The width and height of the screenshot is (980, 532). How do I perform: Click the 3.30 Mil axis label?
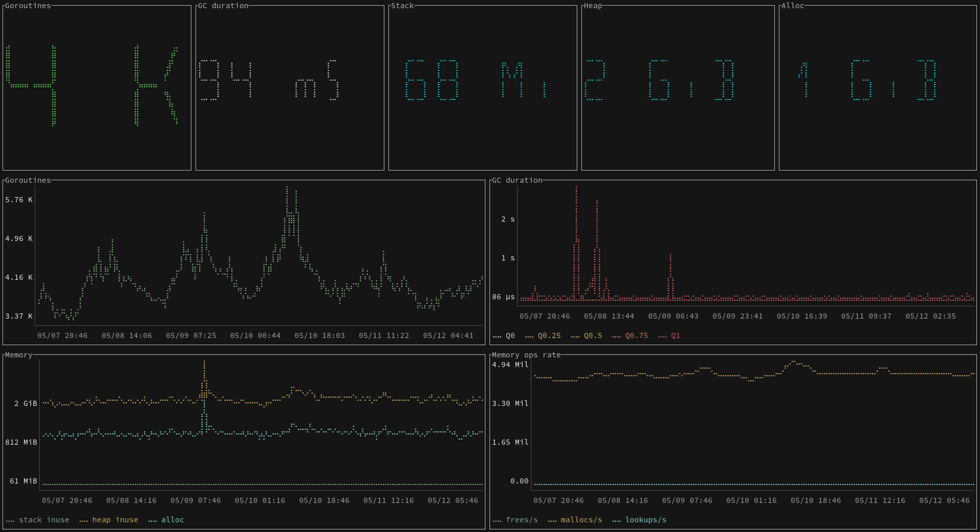pos(510,403)
